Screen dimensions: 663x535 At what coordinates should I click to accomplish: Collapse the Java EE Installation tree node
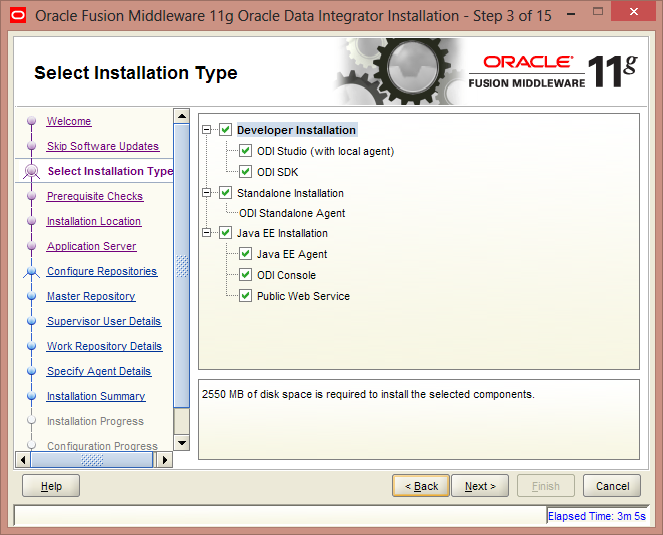tap(207, 233)
